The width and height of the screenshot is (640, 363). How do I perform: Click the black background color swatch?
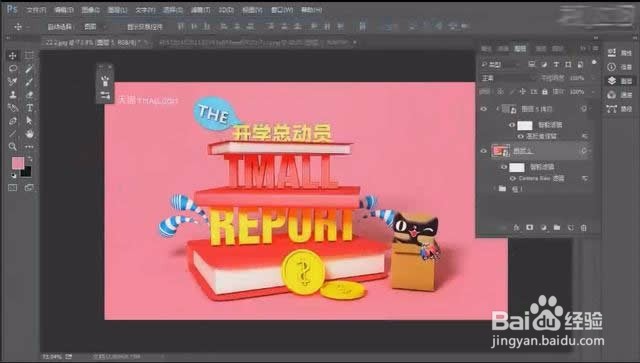coord(26,172)
